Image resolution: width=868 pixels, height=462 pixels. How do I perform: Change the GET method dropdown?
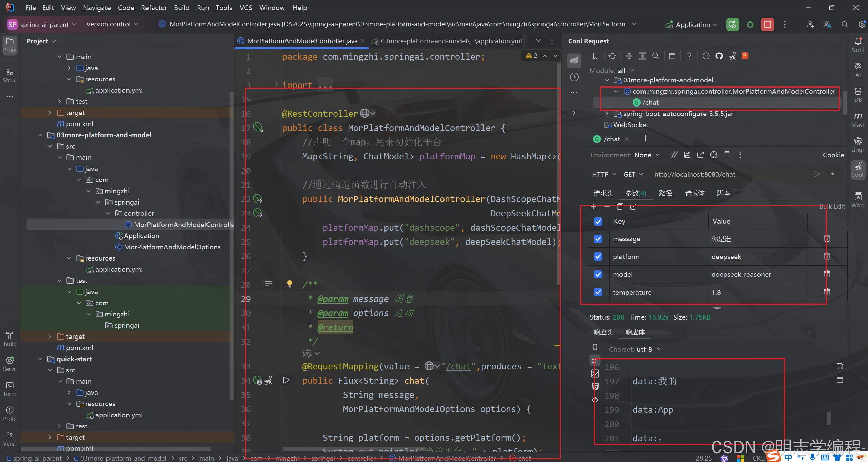coord(633,174)
